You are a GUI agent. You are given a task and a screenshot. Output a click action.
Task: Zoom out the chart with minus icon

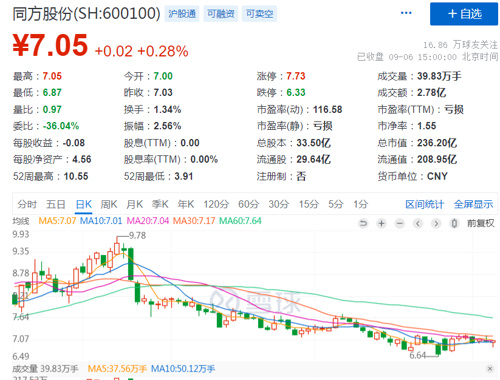[x=400, y=223]
